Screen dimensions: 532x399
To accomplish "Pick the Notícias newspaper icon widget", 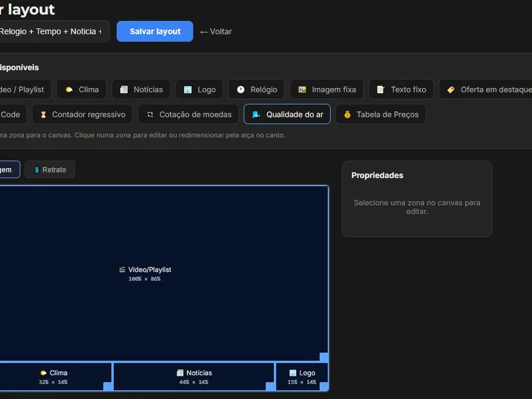I will 141,89.
